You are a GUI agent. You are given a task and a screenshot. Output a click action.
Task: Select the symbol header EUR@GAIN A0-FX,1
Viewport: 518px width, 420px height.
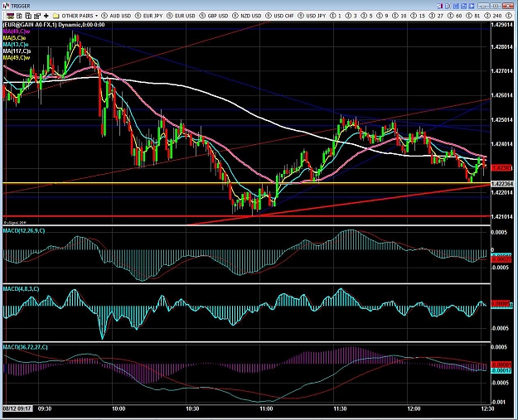(30, 25)
